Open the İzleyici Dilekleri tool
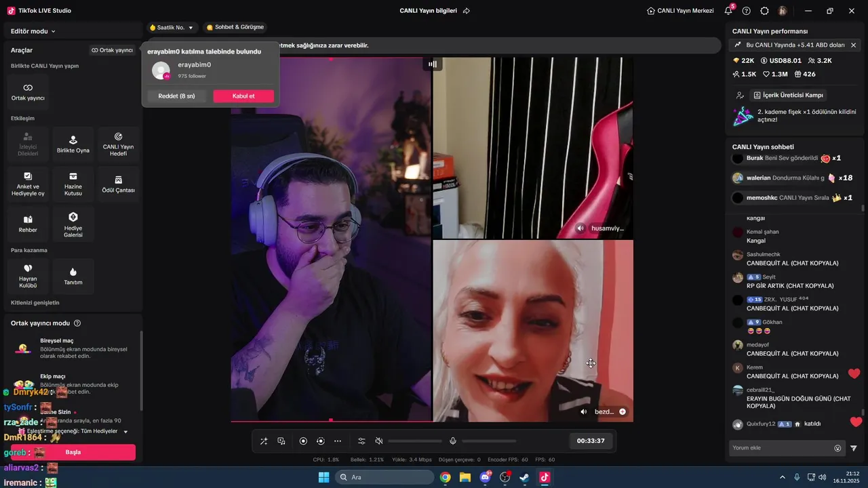This screenshot has width=868, height=488. (x=28, y=144)
